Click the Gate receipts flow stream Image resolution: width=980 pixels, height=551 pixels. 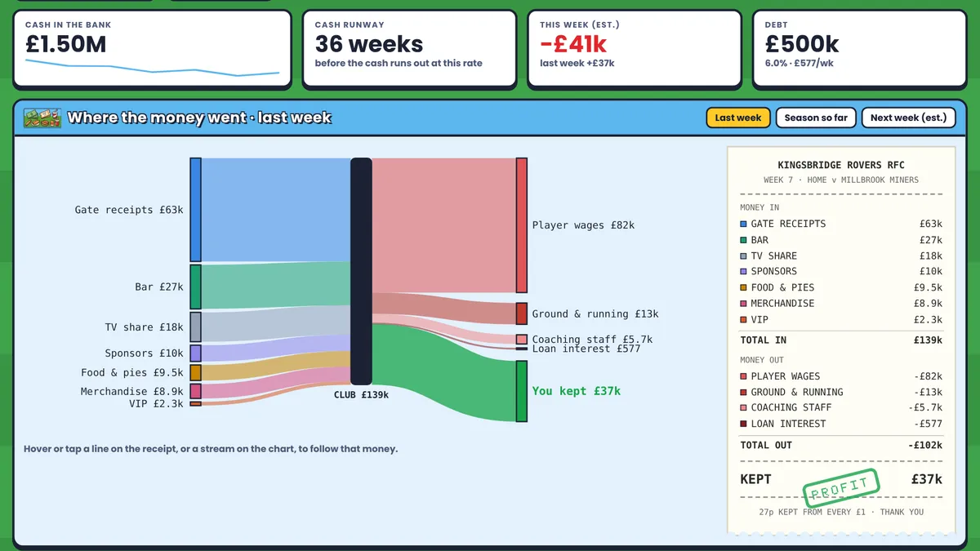pyautogui.click(x=276, y=210)
